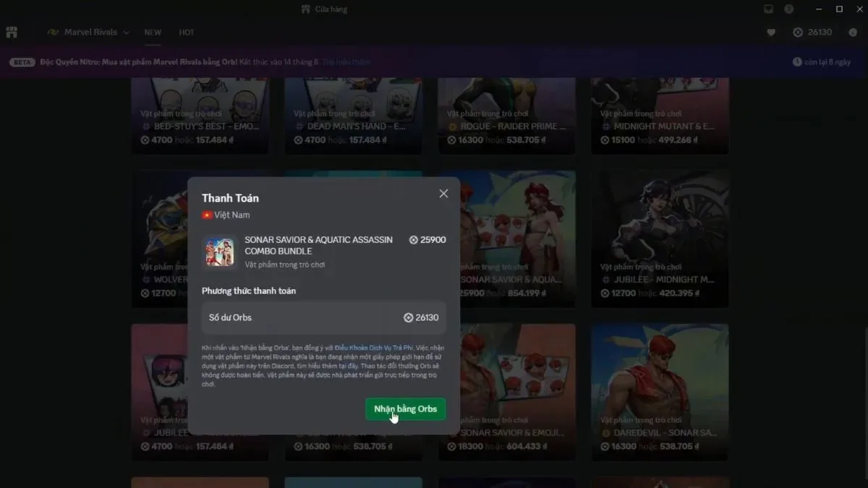Viewport: 868px width, 488px height.
Task: Click the BETA badge in banner
Action: (x=22, y=62)
